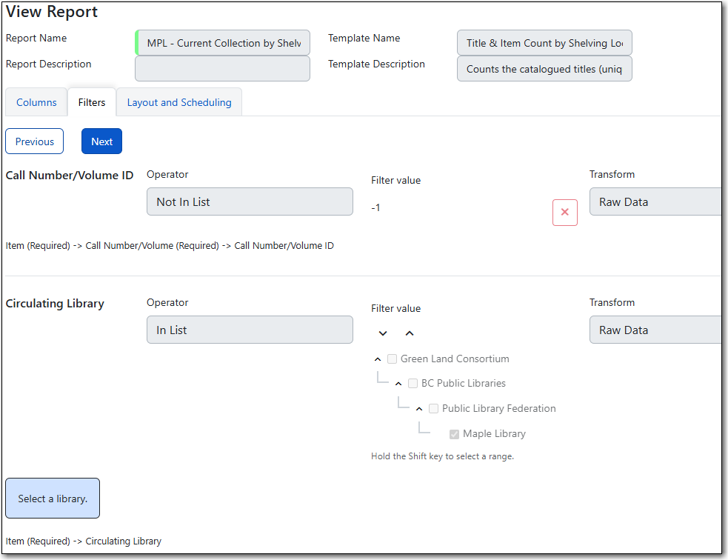Collapse the Public Library Federation node
728x560 pixels.
point(419,409)
